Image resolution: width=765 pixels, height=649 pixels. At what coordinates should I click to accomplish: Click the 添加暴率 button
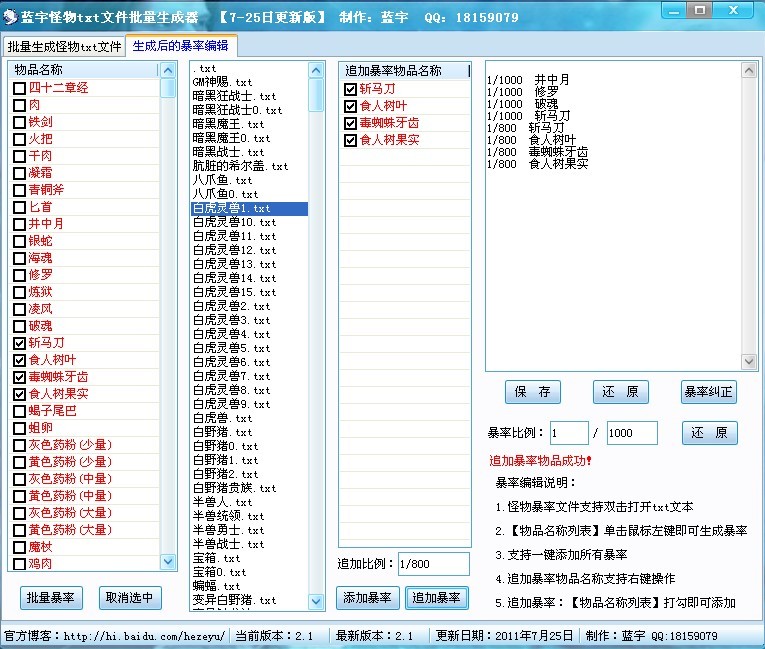click(x=367, y=598)
